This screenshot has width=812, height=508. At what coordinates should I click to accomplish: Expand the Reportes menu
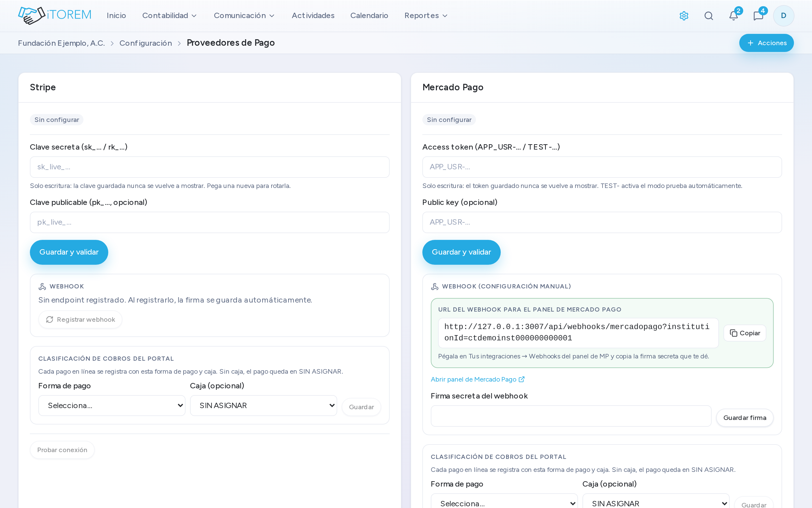pos(426,16)
